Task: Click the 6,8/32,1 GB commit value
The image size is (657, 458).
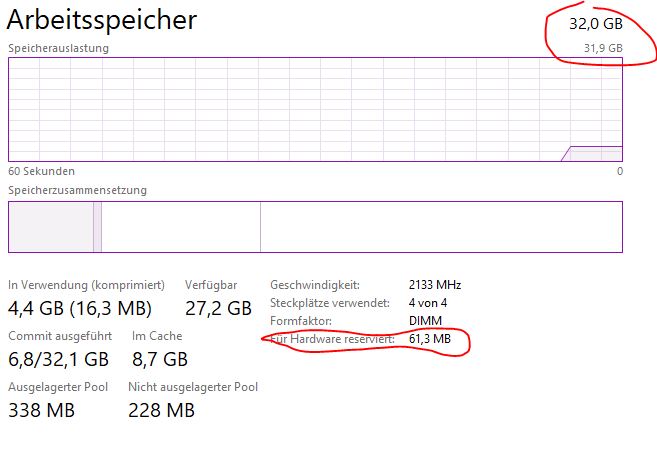Action: click(x=58, y=359)
